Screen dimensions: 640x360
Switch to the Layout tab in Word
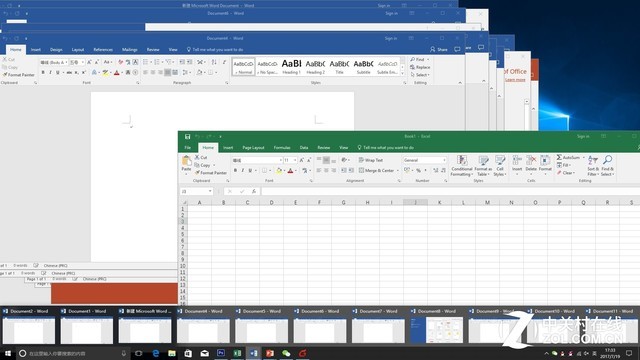point(78,50)
